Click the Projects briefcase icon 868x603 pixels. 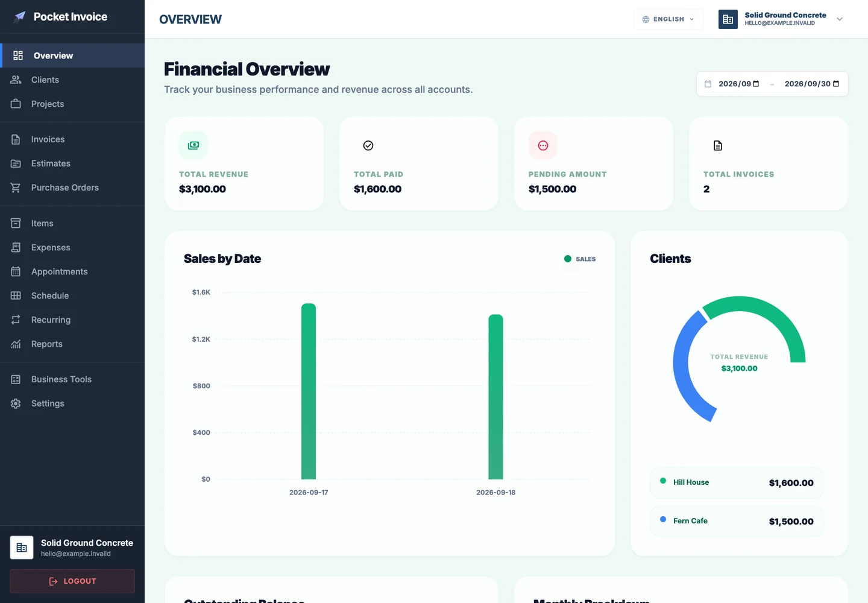[x=16, y=104]
